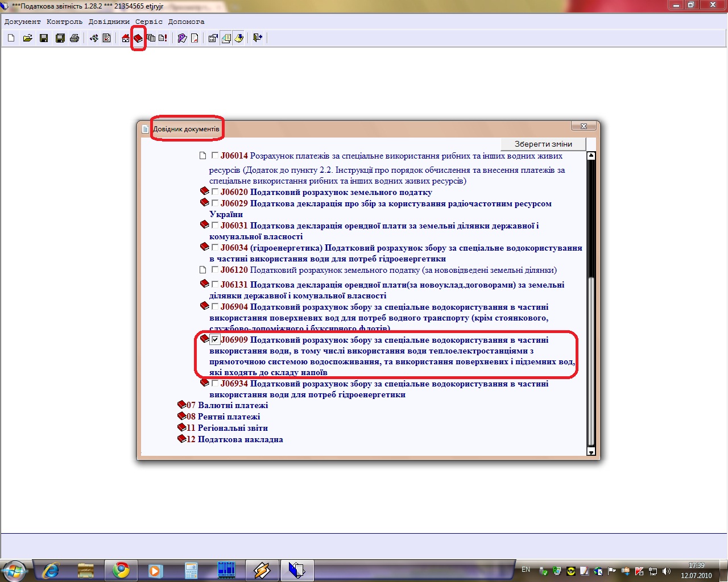728x582 pixels.
Task: Tick the J06934 hydropower checkbox
Action: tap(215, 383)
